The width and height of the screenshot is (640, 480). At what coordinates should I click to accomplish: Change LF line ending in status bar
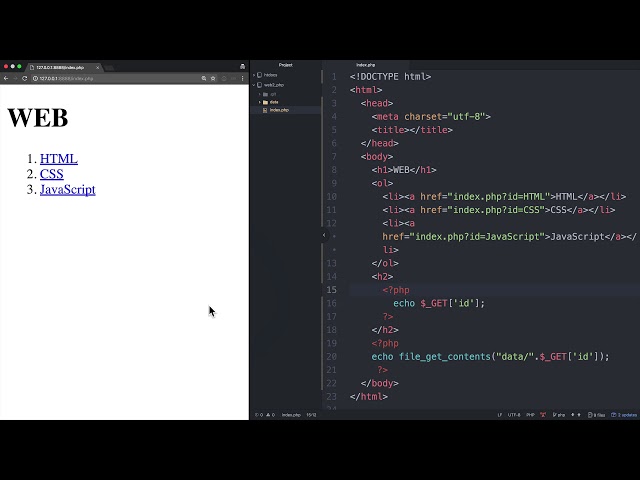(500, 415)
